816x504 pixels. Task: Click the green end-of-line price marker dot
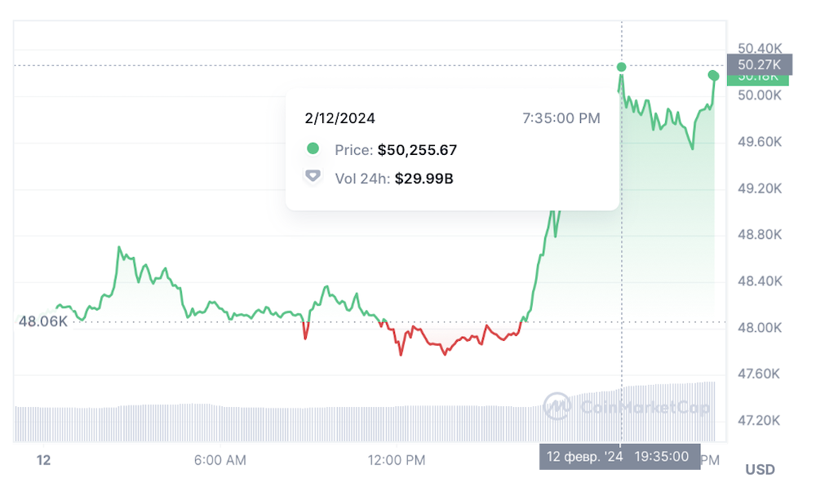[x=714, y=76]
